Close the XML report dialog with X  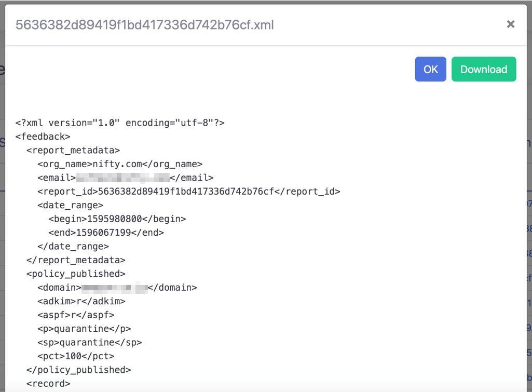[x=510, y=24]
